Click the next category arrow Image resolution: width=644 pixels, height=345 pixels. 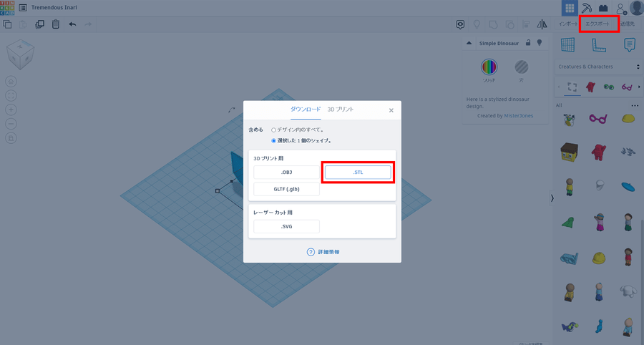pos(639,87)
